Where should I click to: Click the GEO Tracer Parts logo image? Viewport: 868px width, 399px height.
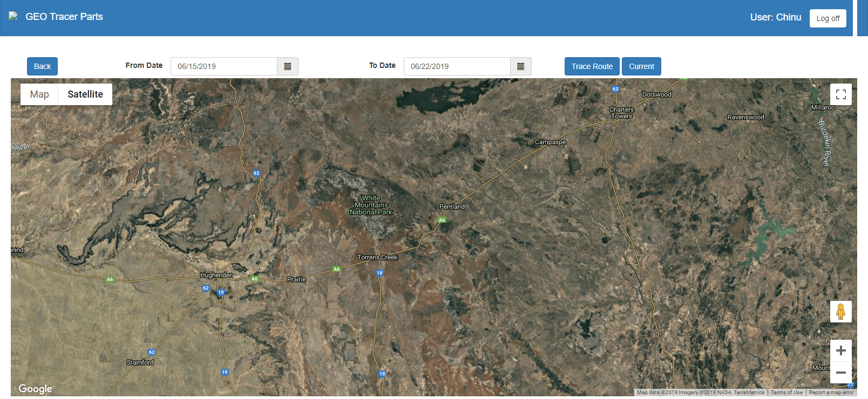coord(13,16)
